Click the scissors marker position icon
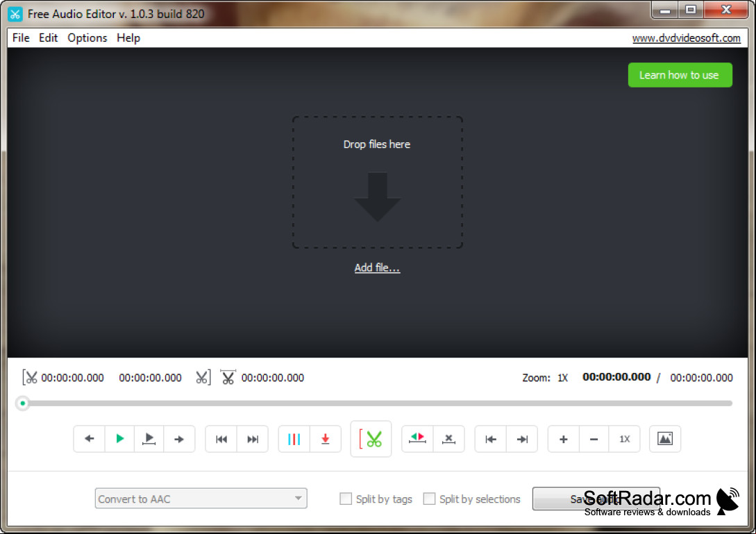This screenshot has height=534, width=756. click(228, 377)
